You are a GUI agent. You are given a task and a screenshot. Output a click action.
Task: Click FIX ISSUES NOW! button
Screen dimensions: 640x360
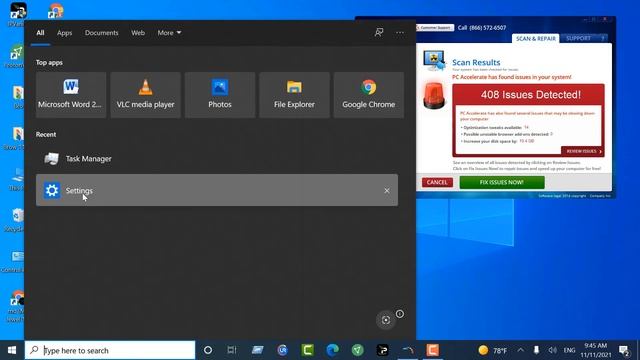[x=502, y=182]
